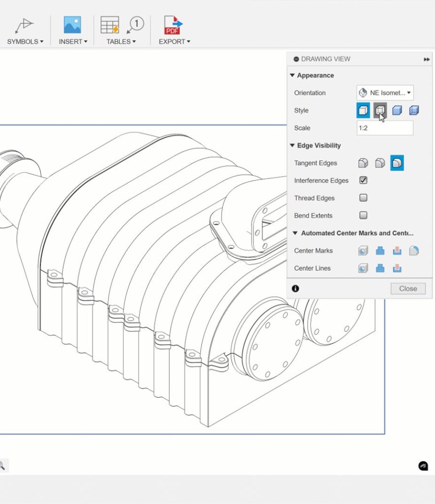Image resolution: width=435 pixels, height=504 pixels.
Task: Enable the Bend Extents checkbox
Action: click(363, 216)
